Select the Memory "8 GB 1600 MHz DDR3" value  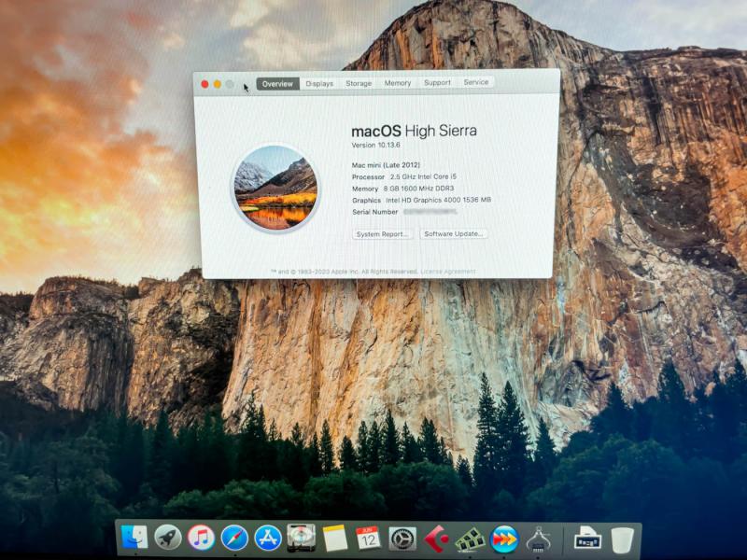click(418, 189)
